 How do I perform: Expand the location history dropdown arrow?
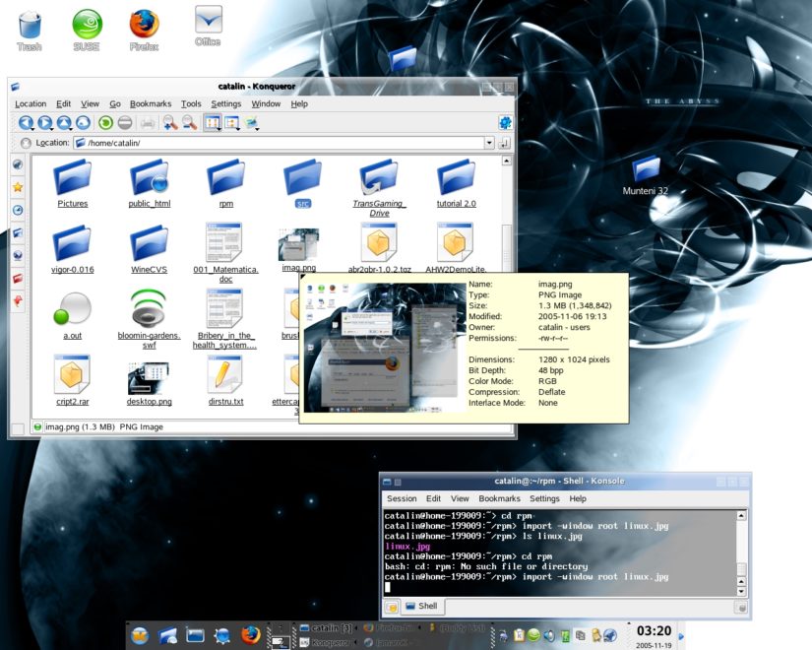[x=489, y=143]
